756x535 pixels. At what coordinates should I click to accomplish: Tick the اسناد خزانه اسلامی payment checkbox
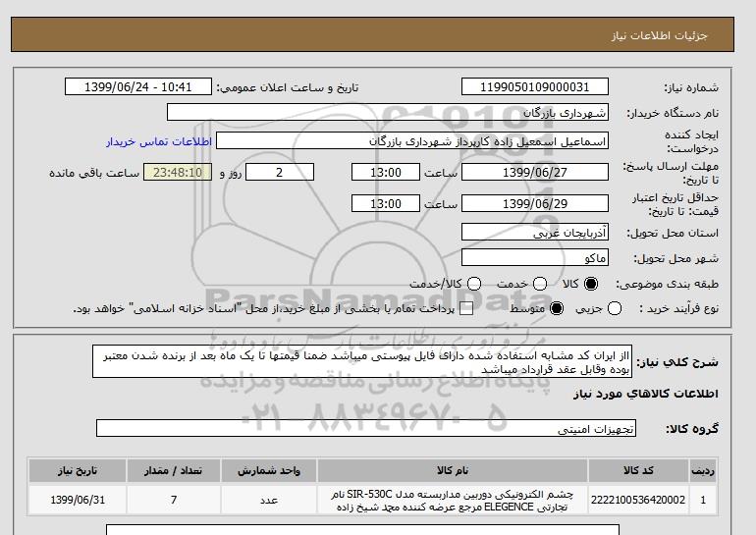tap(466, 309)
